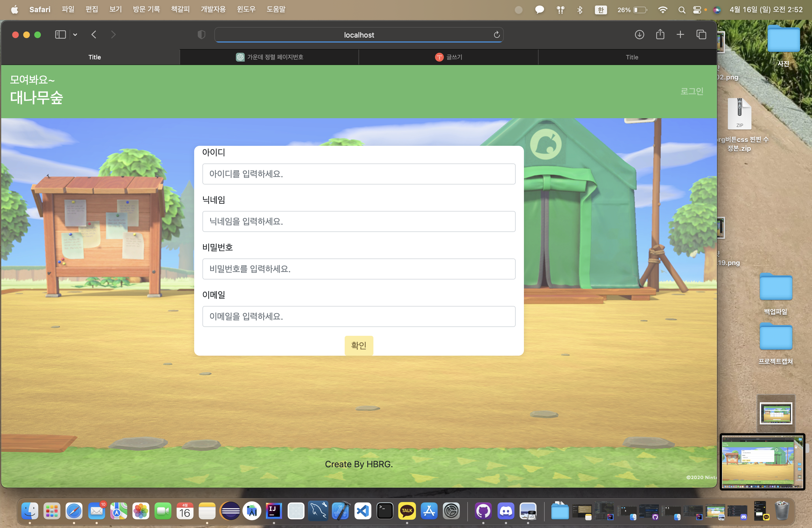Click the localhost address bar
This screenshot has width=812, height=528.
click(x=359, y=35)
